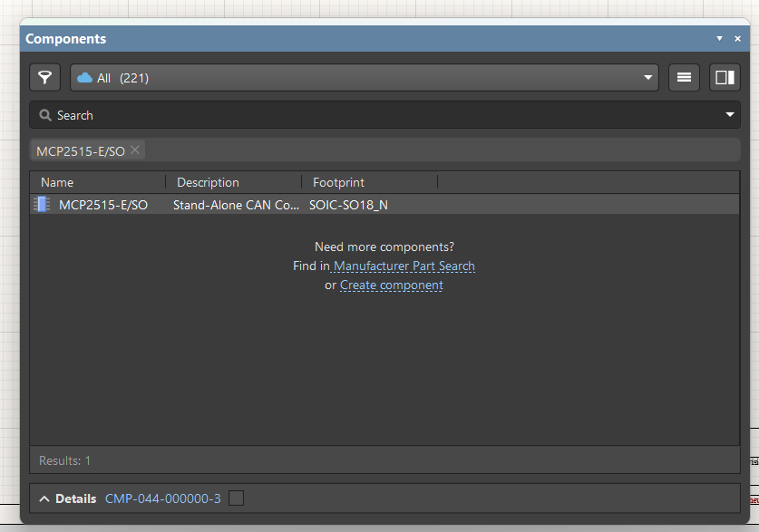
Task: Click the Create component link
Action: (391, 285)
